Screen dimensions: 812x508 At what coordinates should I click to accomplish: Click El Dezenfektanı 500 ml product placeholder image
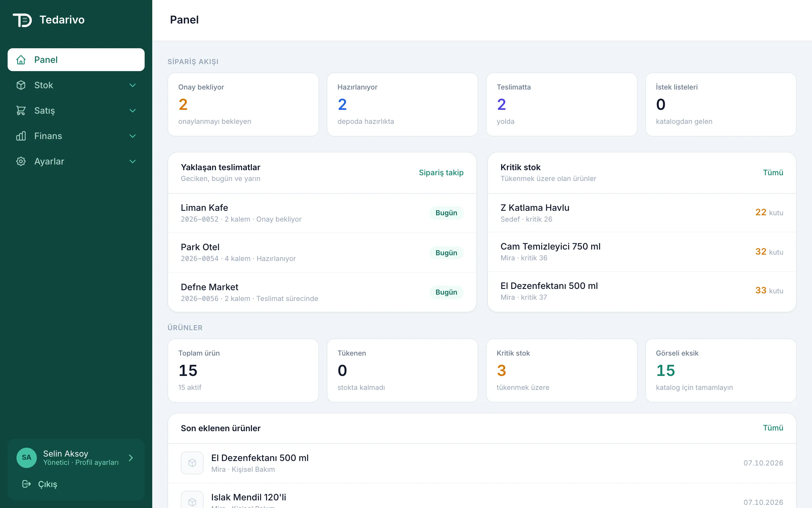click(x=192, y=463)
